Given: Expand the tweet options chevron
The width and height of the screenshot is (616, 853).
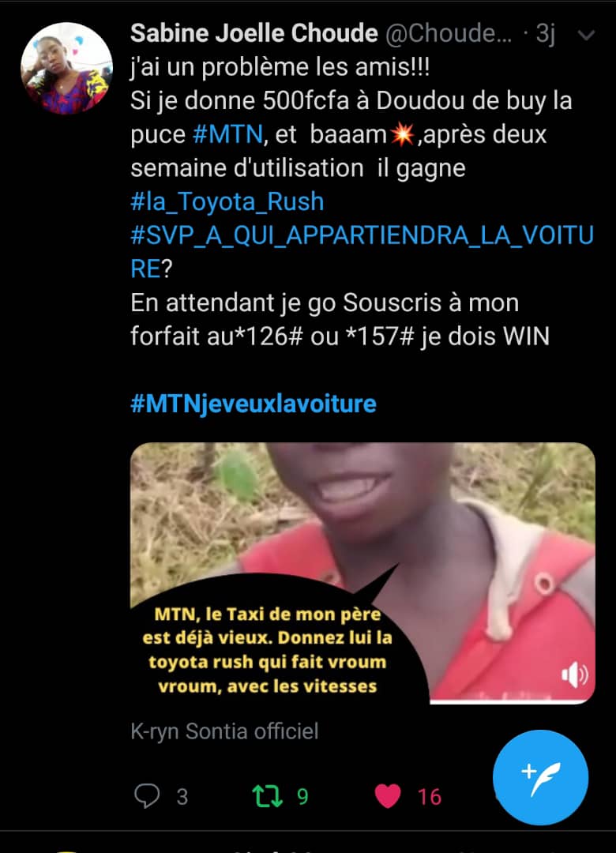Looking at the screenshot, I should pyautogui.click(x=586, y=36).
